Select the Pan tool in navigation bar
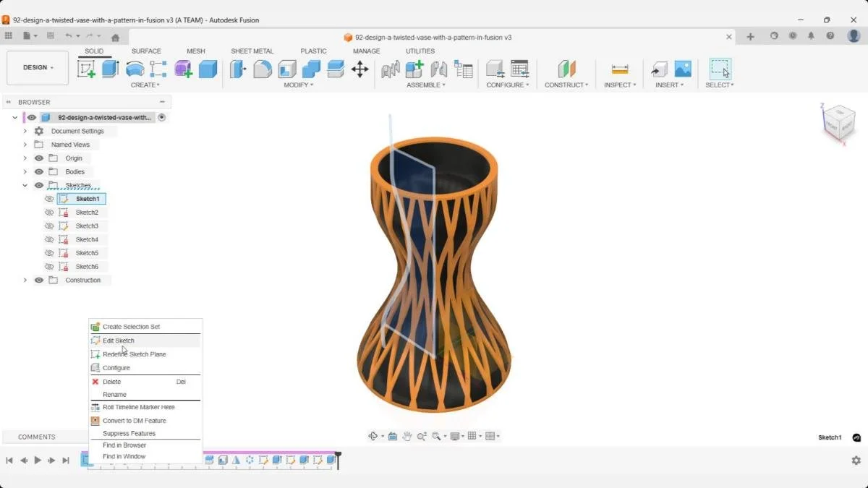This screenshot has width=868, height=488. pyautogui.click(x=407, y=435)
